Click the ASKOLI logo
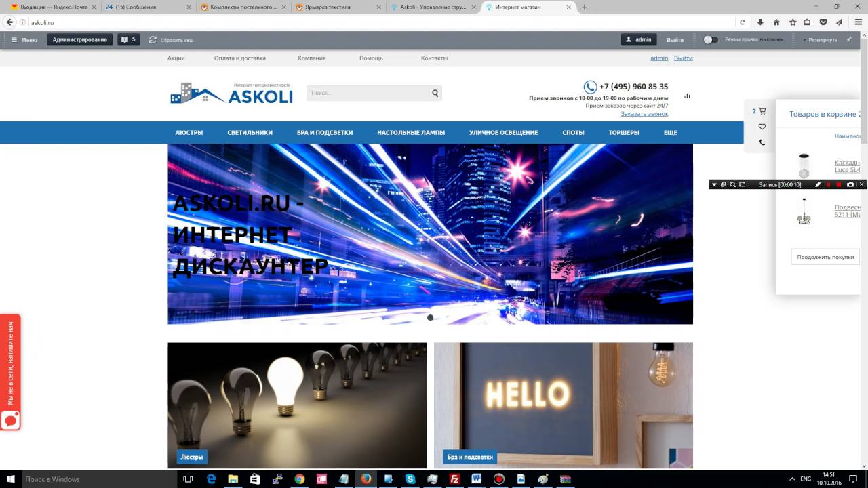This screenshot has height=488, width=868. click(231, 94)
